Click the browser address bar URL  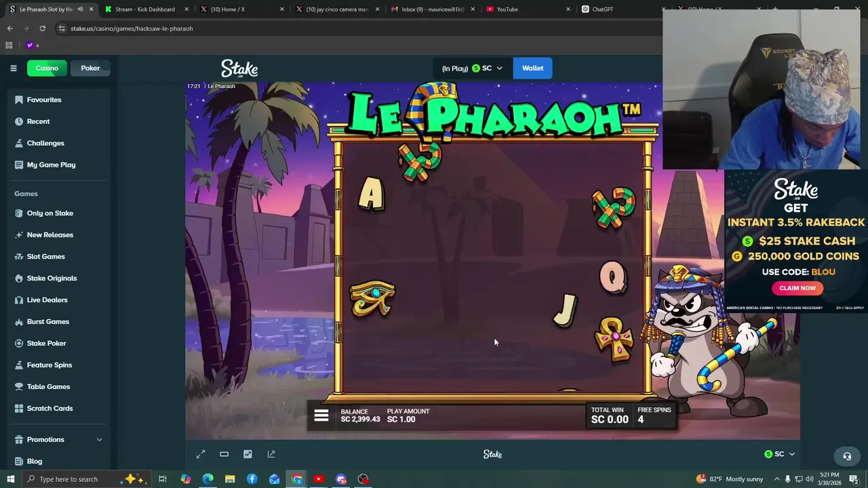pos(132,28)
